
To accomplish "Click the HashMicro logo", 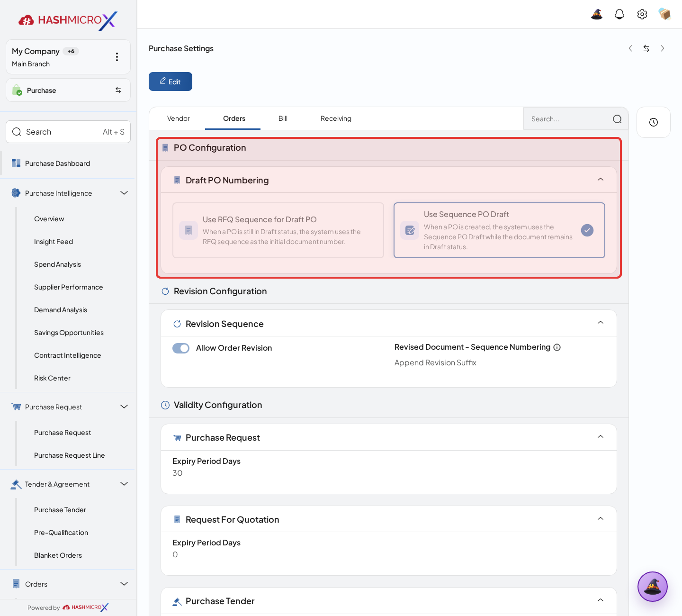I will [x=68, y=20].
